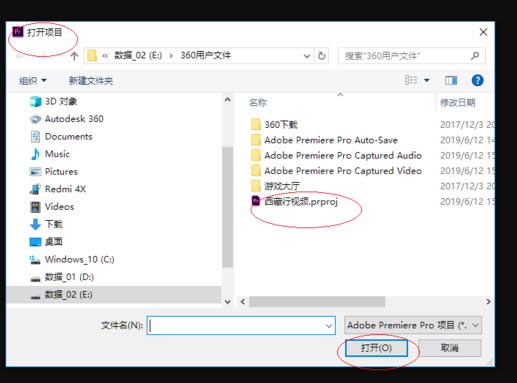Click 数据_02 (E:) in address path

tap(138, 55)
